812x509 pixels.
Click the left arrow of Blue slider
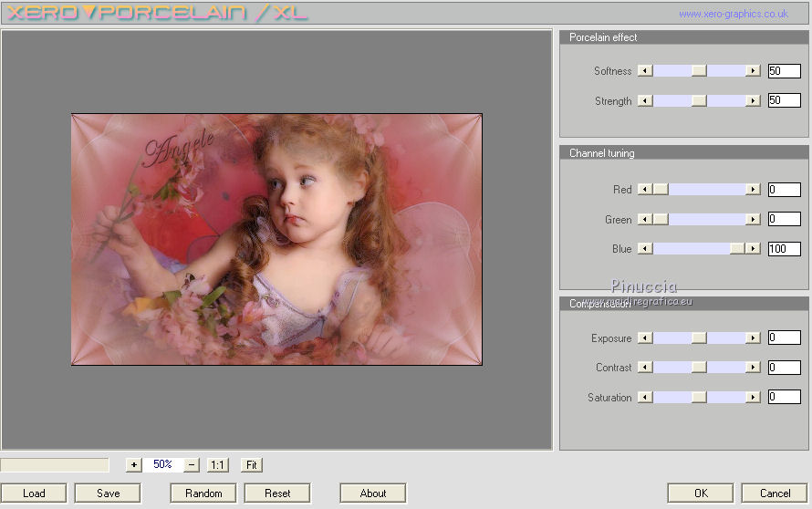click(x=645, y=248)
